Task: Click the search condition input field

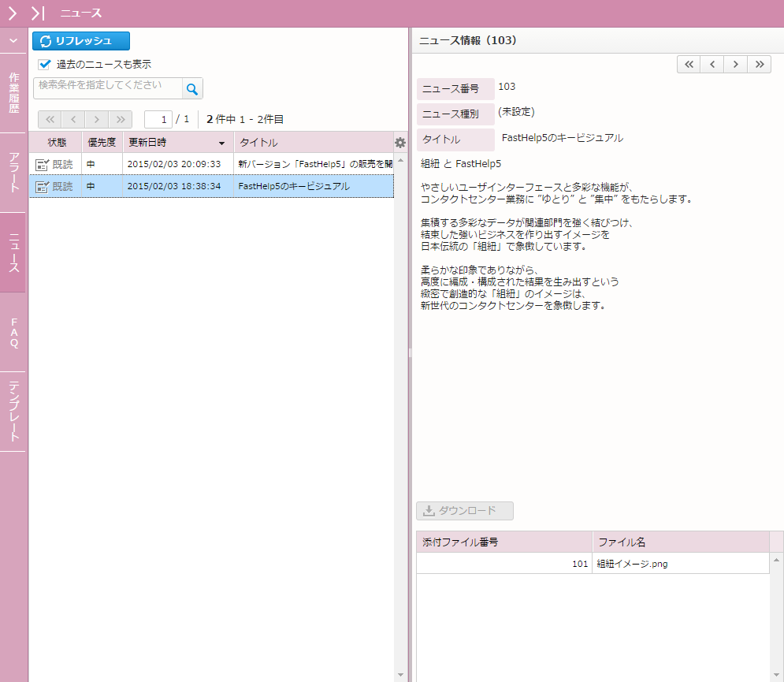Action: (x=108, y=88)
